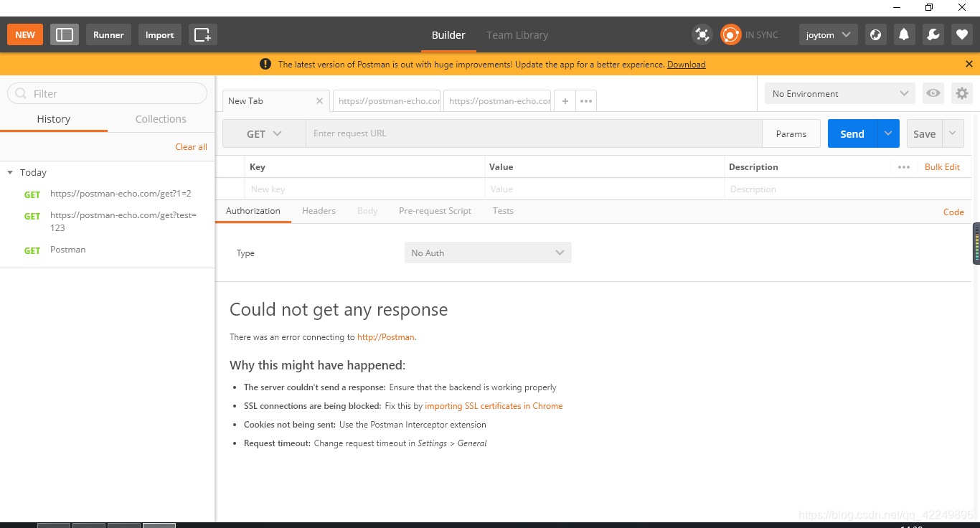Click the heart icon
The image size is (980, 528).
(961, 34)
